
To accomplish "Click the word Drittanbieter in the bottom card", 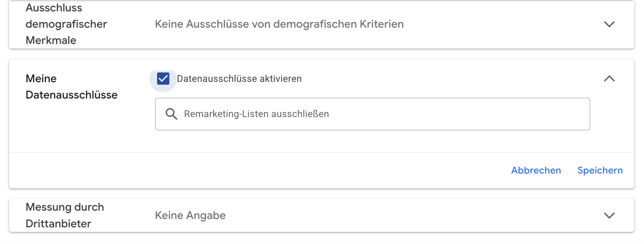I will (58, 224).
